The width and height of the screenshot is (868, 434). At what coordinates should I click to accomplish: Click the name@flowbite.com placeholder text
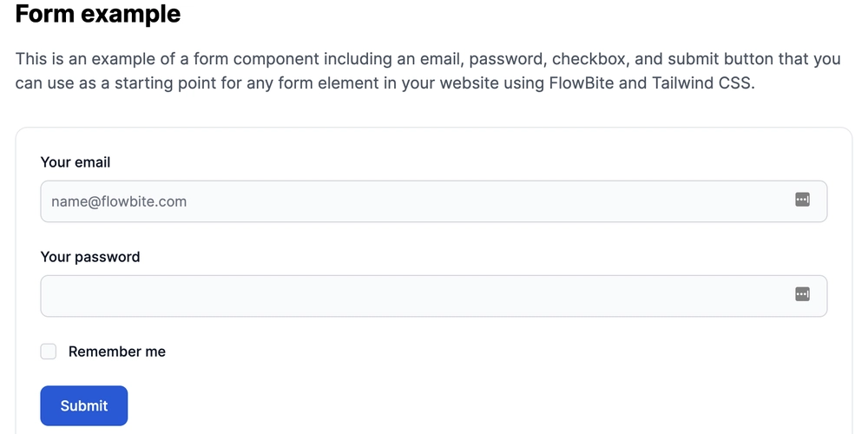[x=119, y=201]
